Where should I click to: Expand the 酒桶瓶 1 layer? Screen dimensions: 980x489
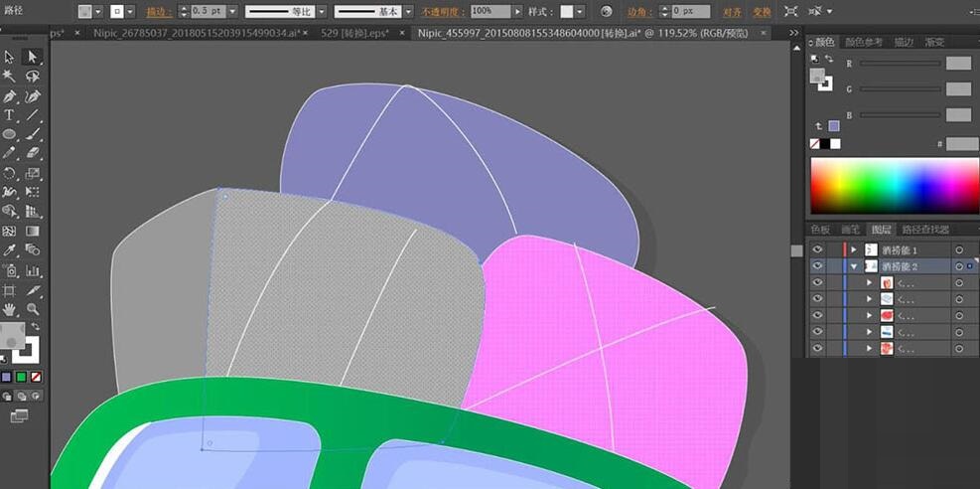click(853, 249)
